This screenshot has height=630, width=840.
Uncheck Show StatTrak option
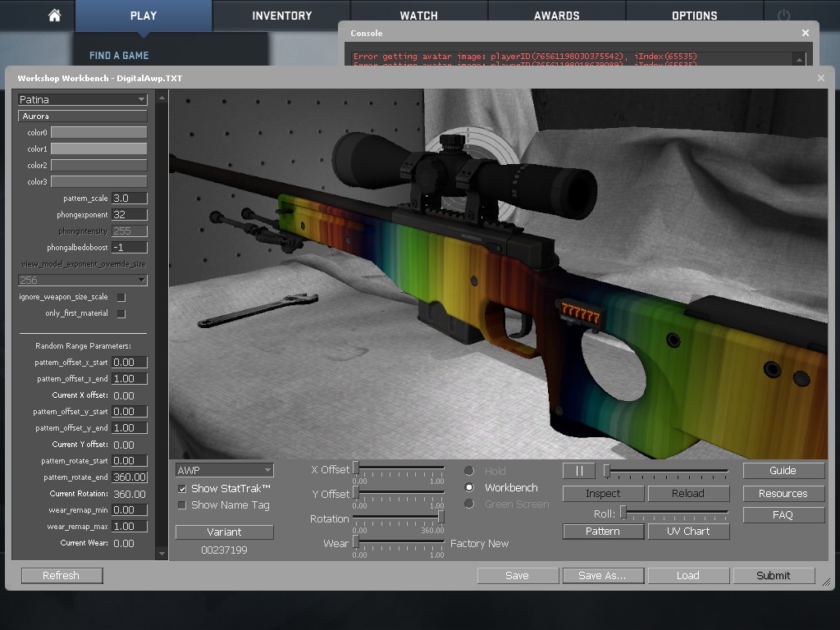182,489
